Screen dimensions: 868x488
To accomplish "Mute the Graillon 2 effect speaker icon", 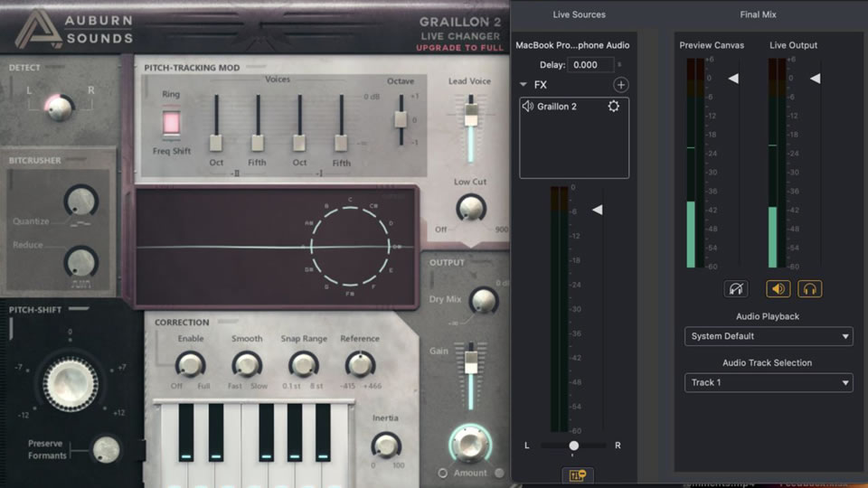I will pos(527,107).
